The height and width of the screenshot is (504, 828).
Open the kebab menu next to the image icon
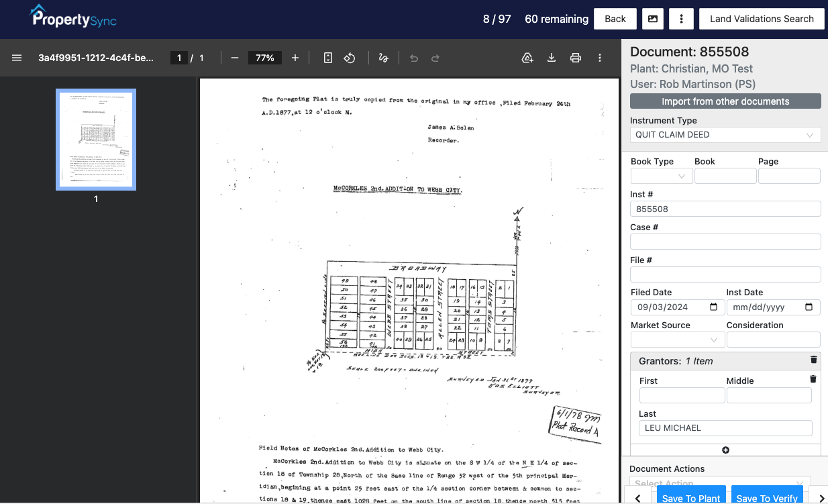click(681, 19)
